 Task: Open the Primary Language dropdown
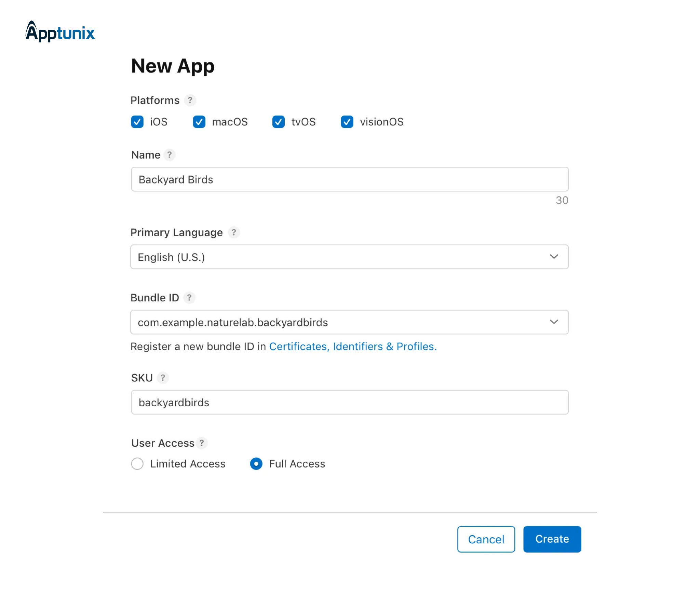coord(554,257)
